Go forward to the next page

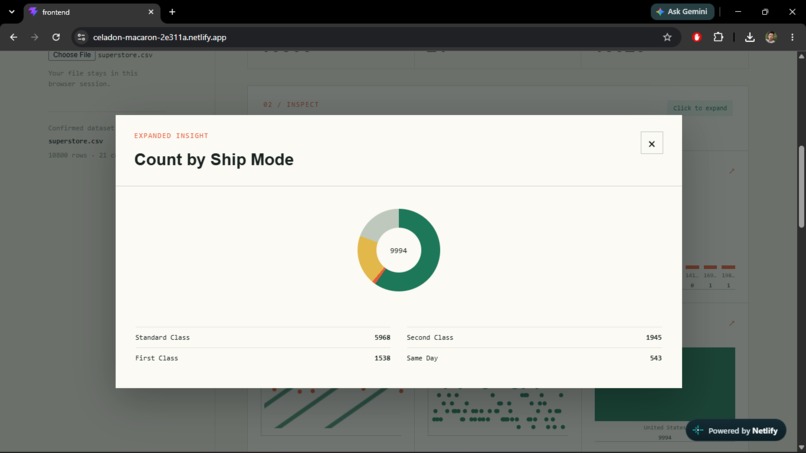click(x=34, y=37)
